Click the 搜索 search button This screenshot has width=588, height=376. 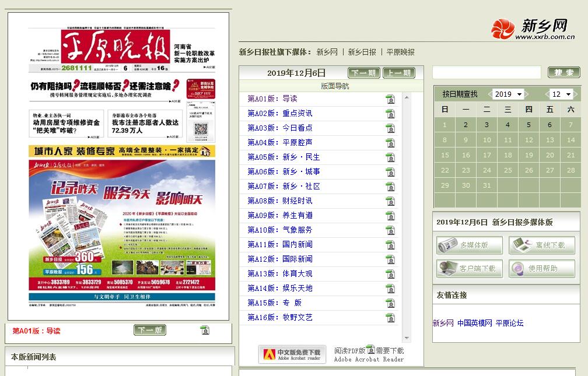coord(563,73)
